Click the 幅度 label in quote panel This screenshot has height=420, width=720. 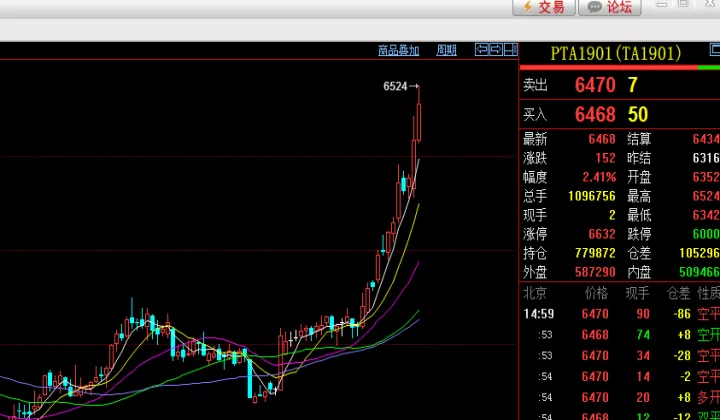pos(535,177)
